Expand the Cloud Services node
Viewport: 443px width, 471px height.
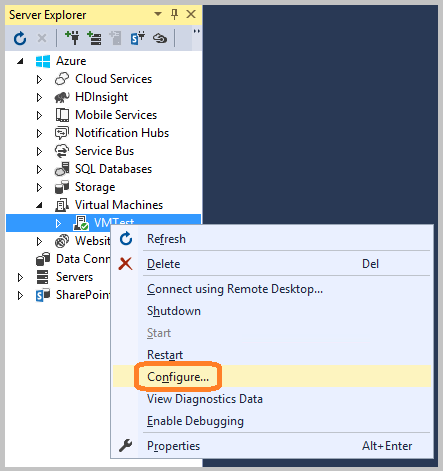[39, 79]
